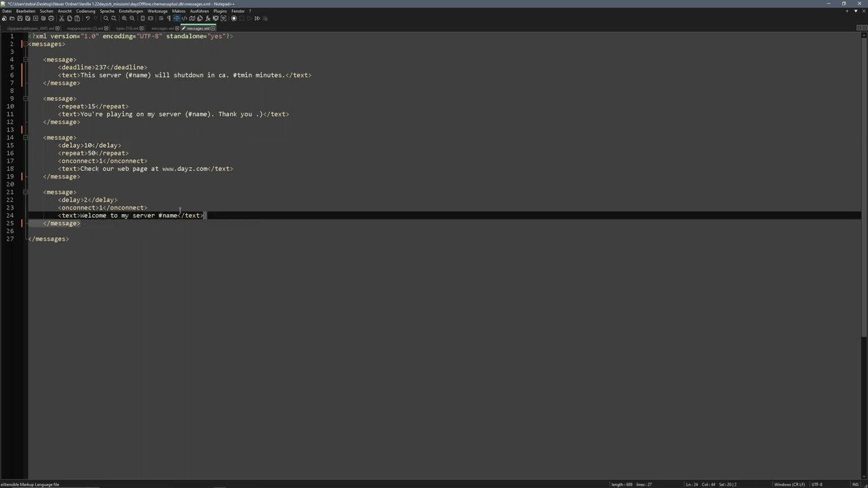The height and width of the screenshot is (488, 868).
Task: Toggle synchronized horizontal scrolling
Action: pyautogui.click(x=151, y=18)
